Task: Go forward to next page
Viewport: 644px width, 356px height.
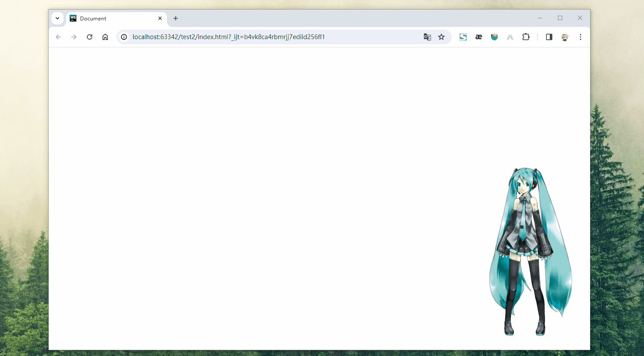Action: click(74, 37)
